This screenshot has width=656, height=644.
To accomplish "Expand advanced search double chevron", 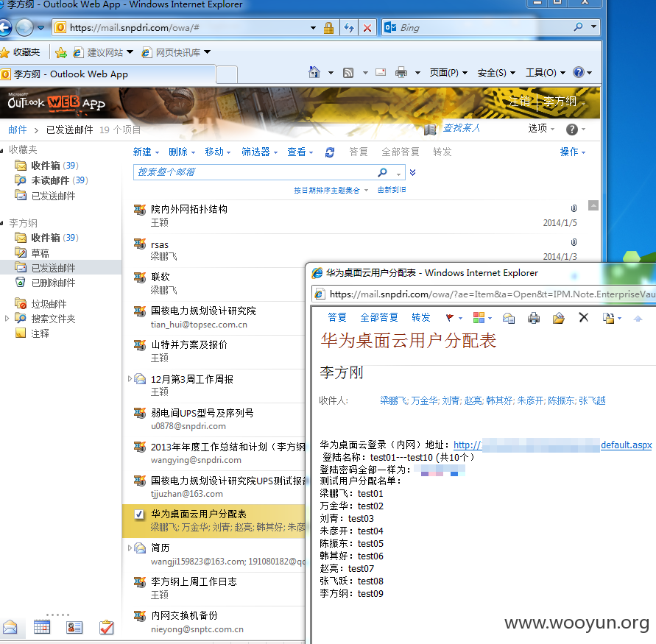I will tap(412, 172).
